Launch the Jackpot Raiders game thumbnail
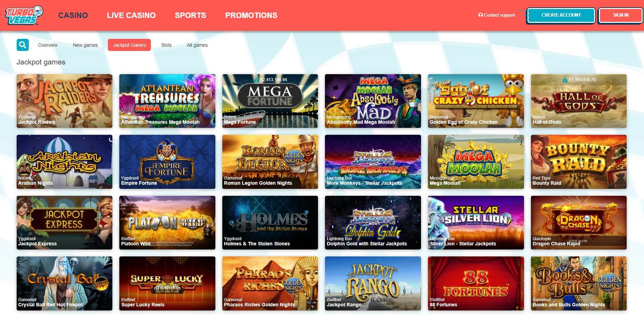The width and height of the screenshot is (644, 315). click(x=65, y=101)
